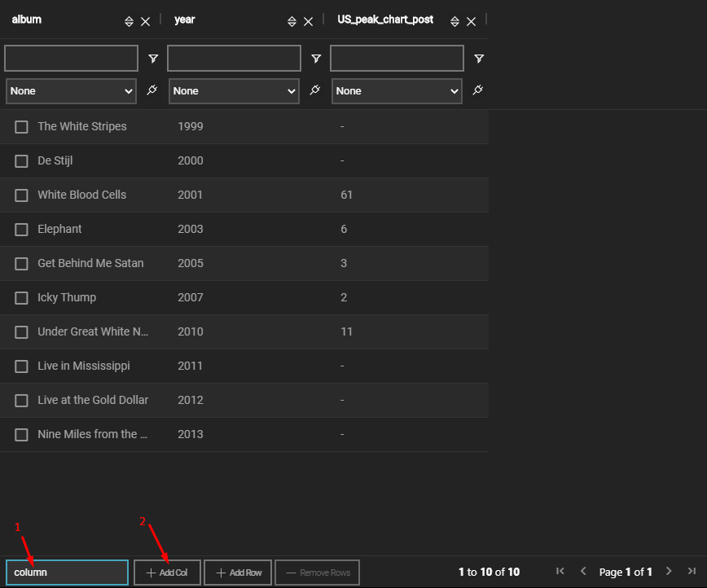
Task: Open the year column filter menu
Action: pyautogui.click(x=316, y=58)
